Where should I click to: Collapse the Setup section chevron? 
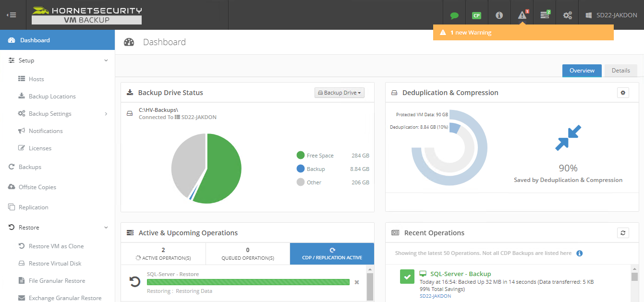106,60
